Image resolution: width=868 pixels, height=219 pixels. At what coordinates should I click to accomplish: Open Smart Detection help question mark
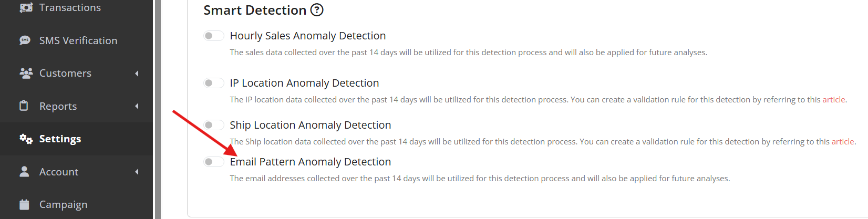317,10
